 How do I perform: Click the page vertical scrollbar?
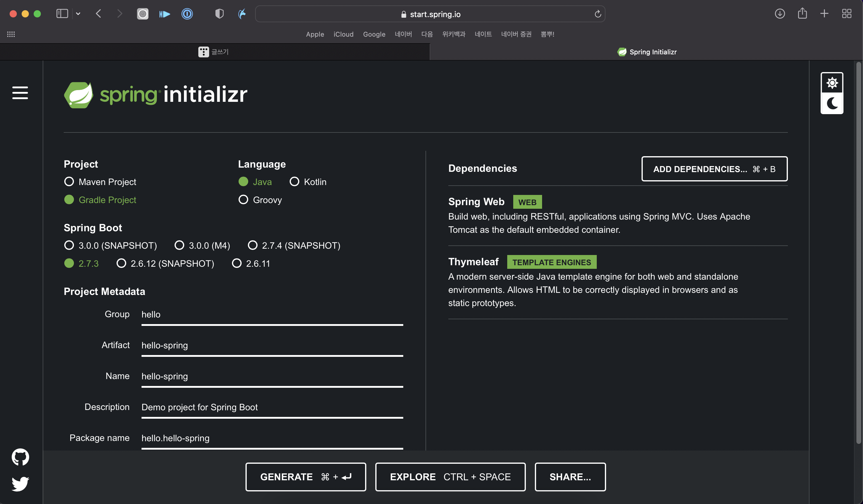(858, 254)
